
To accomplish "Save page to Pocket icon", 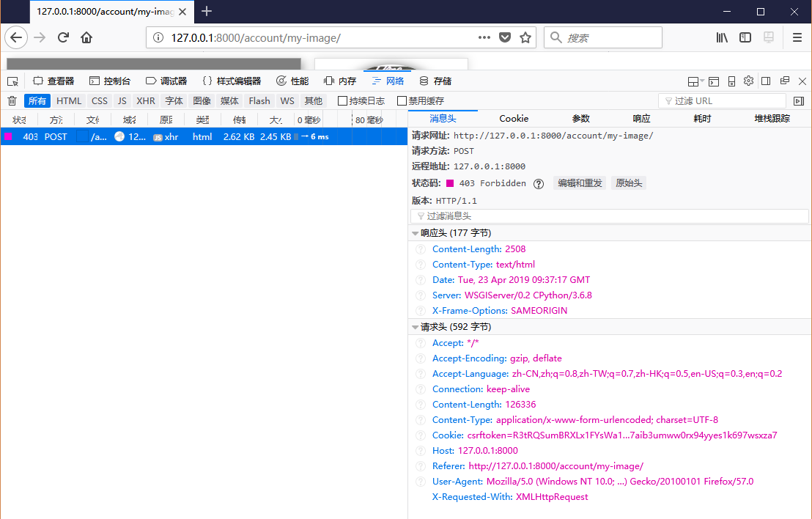I will tap(505, 37).
